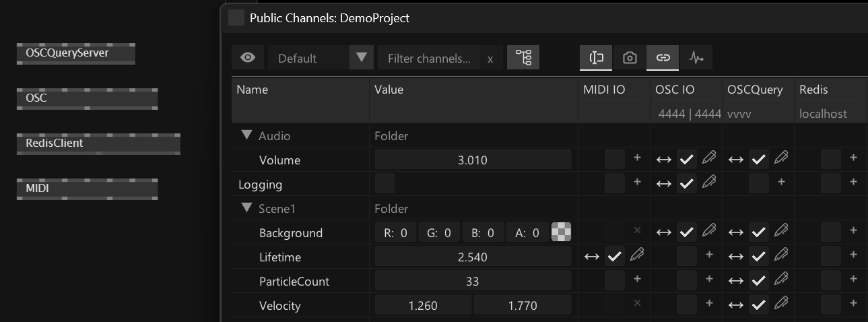The image size is (868, 322).
Task: Toggle the chain-link bindings icon
Action: [663, 58]
